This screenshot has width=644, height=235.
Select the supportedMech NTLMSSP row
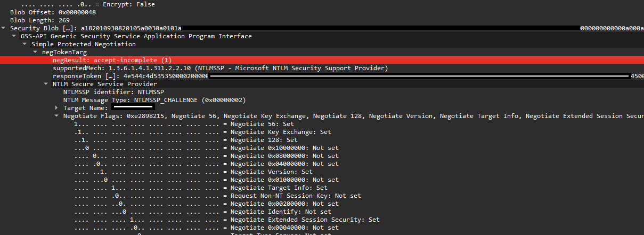coord(322,68)
